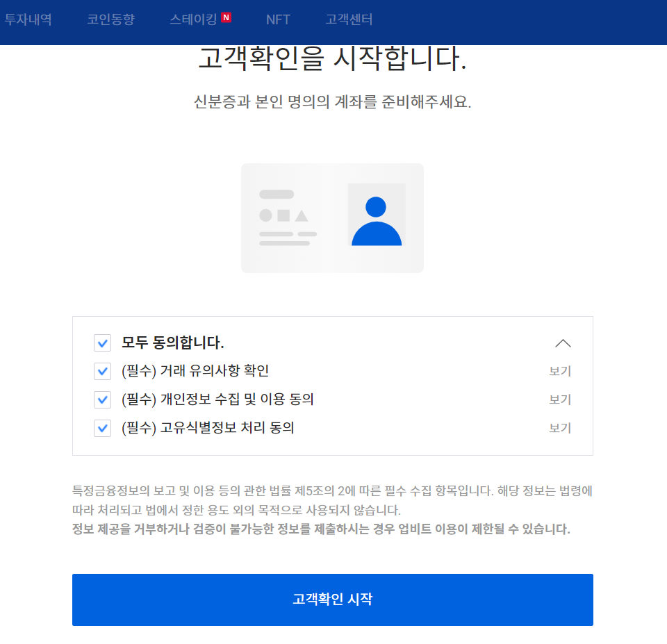
Task: Open the NFT menu item
Action: (x=278, y=19)
